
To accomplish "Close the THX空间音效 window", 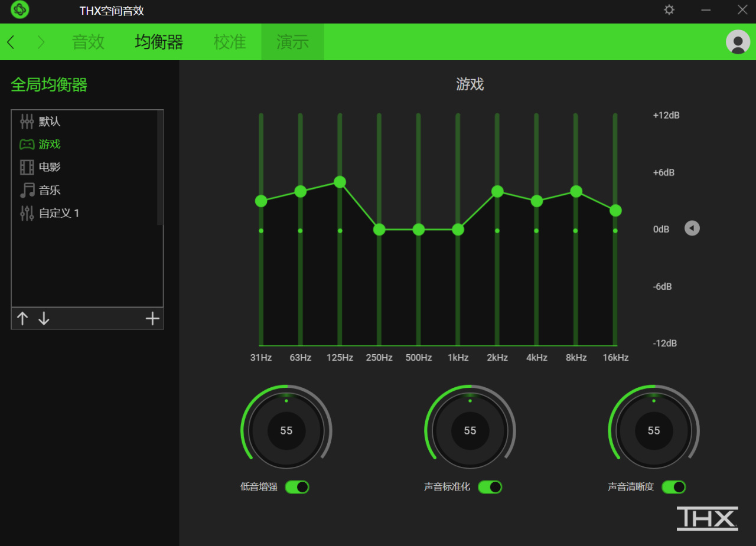I will coord(742,10).
